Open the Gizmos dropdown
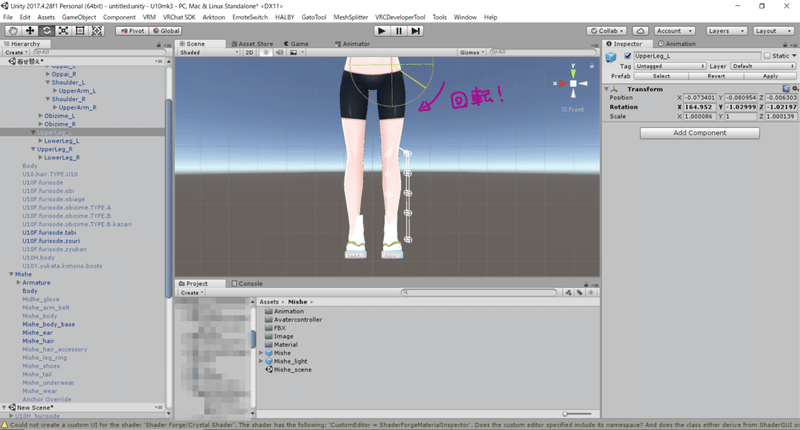Screen dimensions: 800x430 click(x=471, y=52)
